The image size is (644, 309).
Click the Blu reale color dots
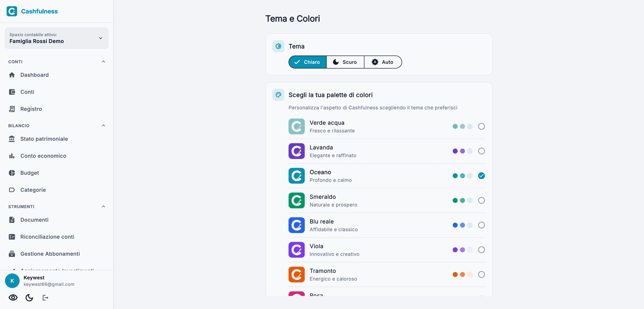[x=463, y=225]
